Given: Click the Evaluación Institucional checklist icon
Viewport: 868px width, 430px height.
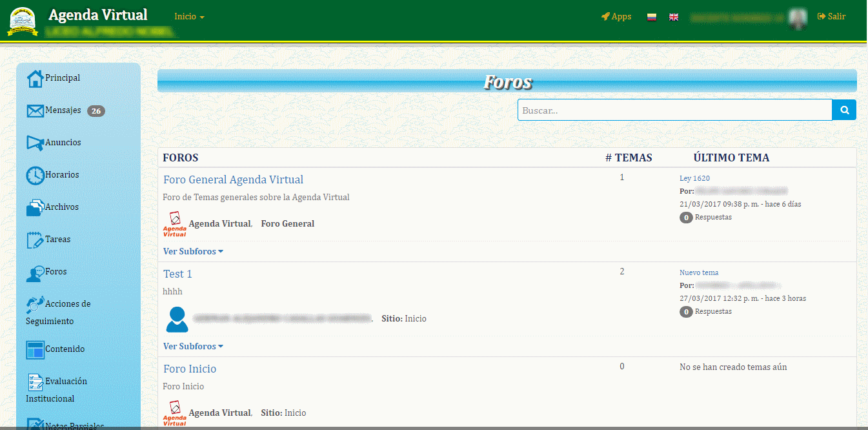Looking at the screenshot, I should point(35,382).
